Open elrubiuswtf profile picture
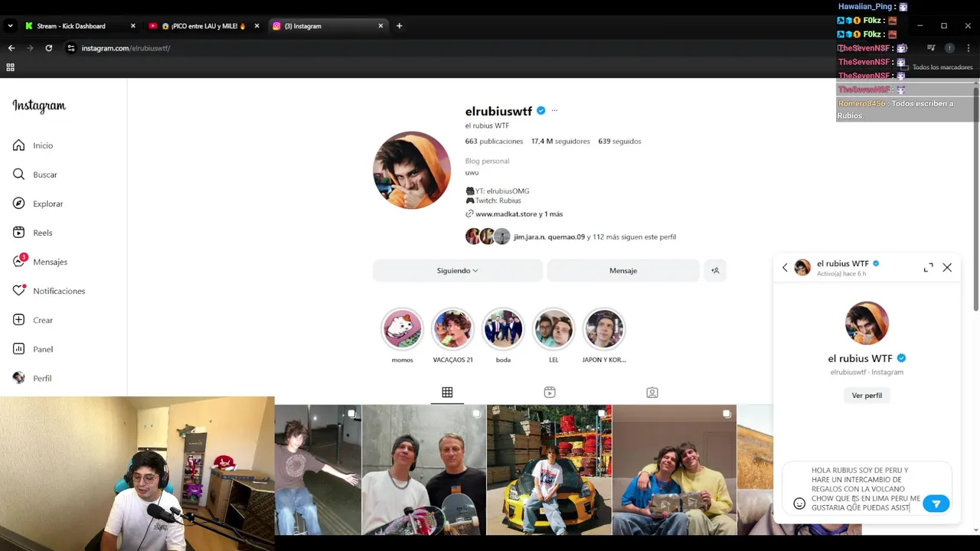The width and height of the screenshot is (980, 551). point(412,170)
